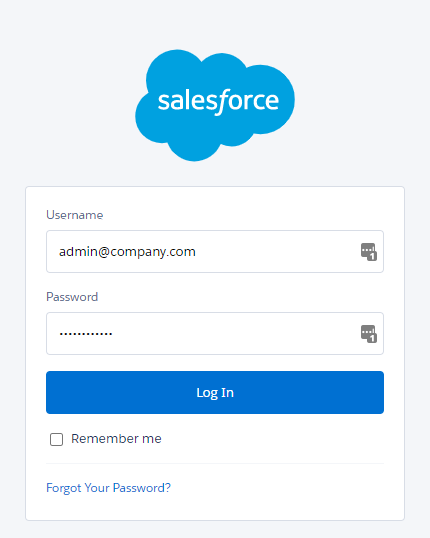430x538 pixels.
Task: Focus the Password input field
Action: (215, 334)
